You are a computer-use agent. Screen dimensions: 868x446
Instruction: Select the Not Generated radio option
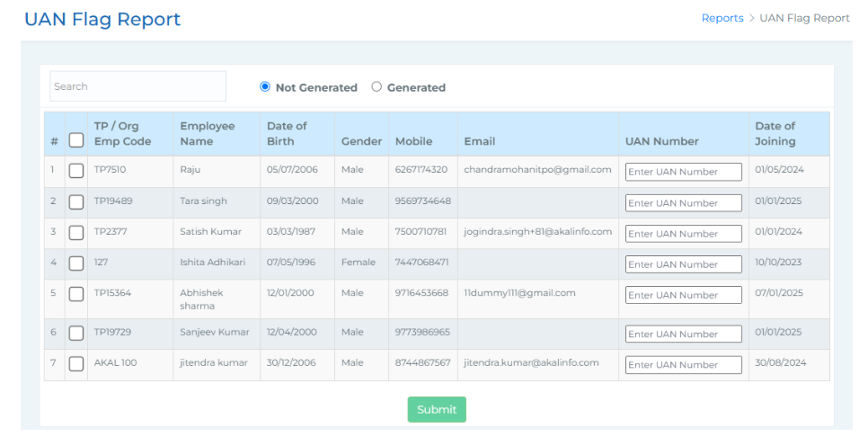(x=265, y=87)
